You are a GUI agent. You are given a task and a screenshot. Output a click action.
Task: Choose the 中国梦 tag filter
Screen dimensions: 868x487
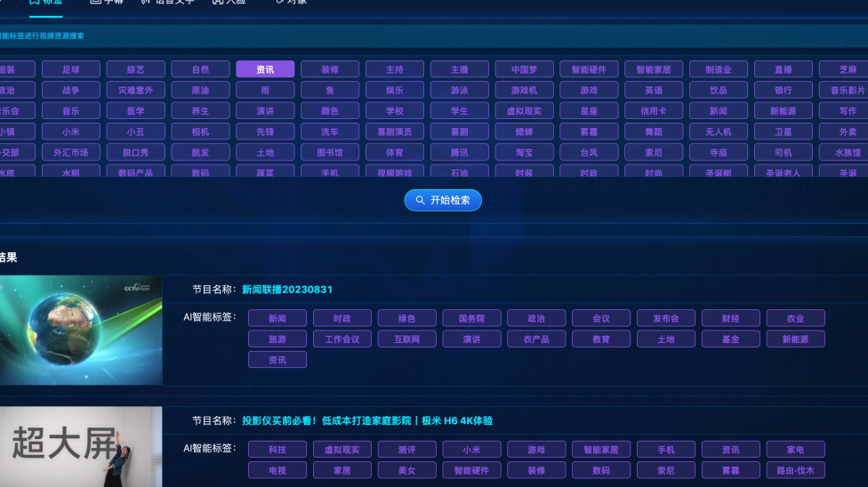tap(524, 69)
